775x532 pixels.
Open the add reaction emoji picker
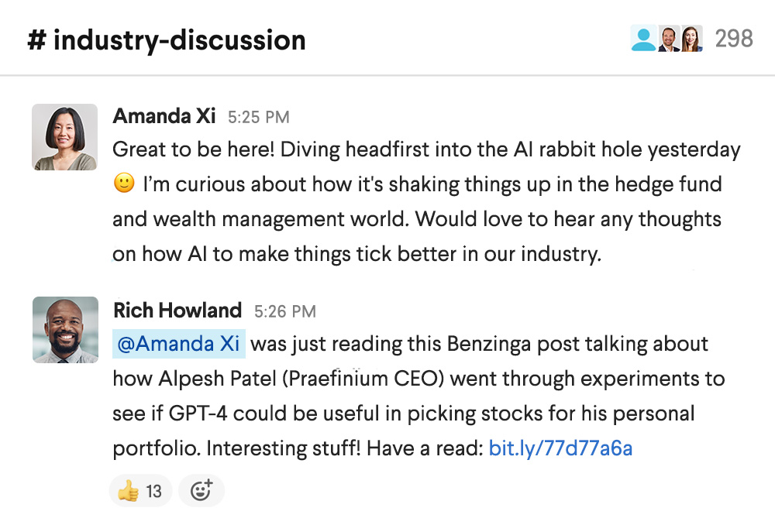pyautogui.click(x=201, y=490)
